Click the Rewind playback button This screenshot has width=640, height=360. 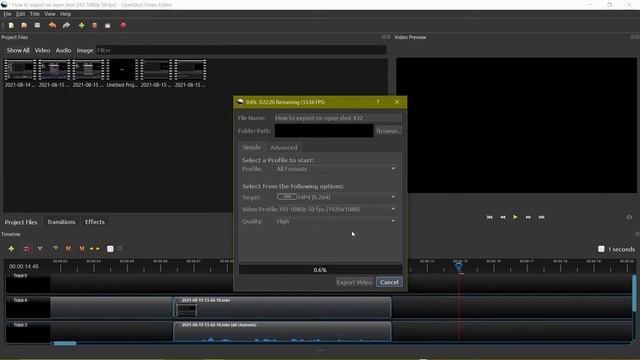tap(503, 217)
